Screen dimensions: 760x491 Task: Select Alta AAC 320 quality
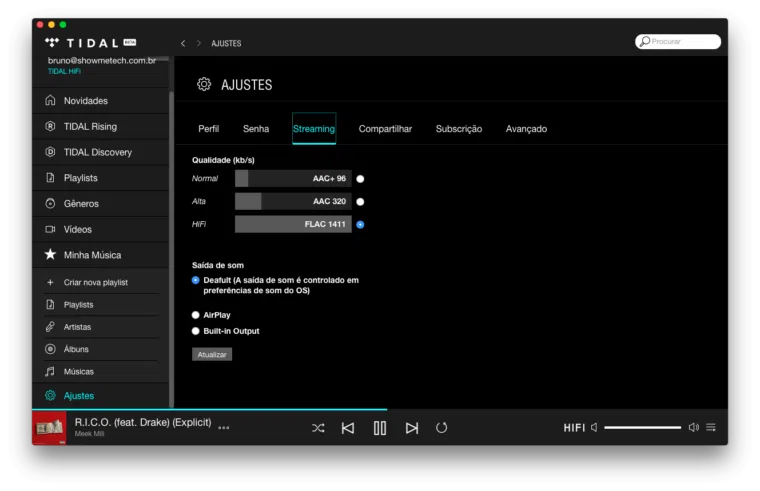[x=360, y=202]
